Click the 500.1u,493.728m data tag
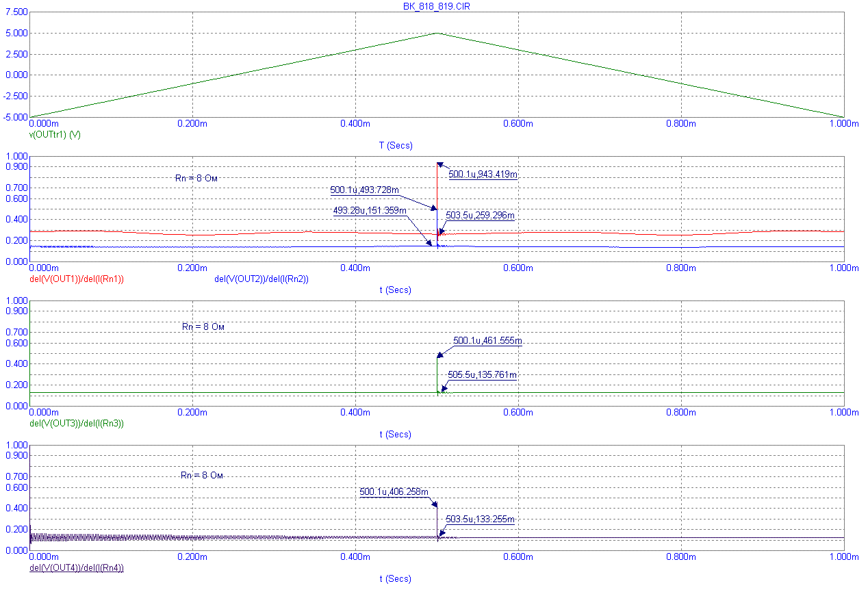This screenshot has width=868, height=590. [x=364, y=190]
